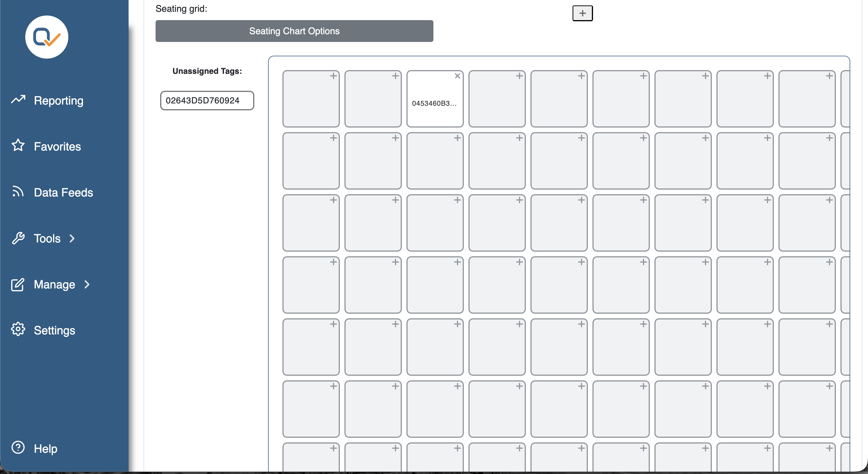Select unassigned tag 02643D5D760924
This screenshot has width=868, height=474.
click(207, 101)
